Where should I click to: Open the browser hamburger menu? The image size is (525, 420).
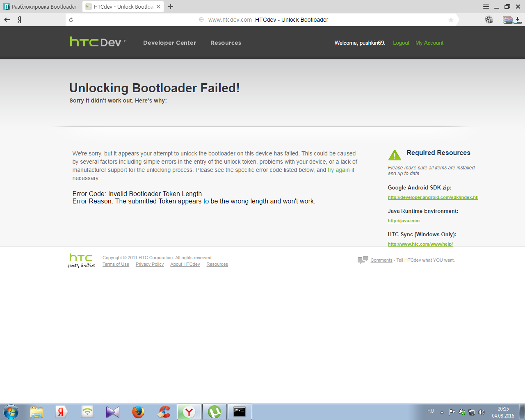[486, 7]
